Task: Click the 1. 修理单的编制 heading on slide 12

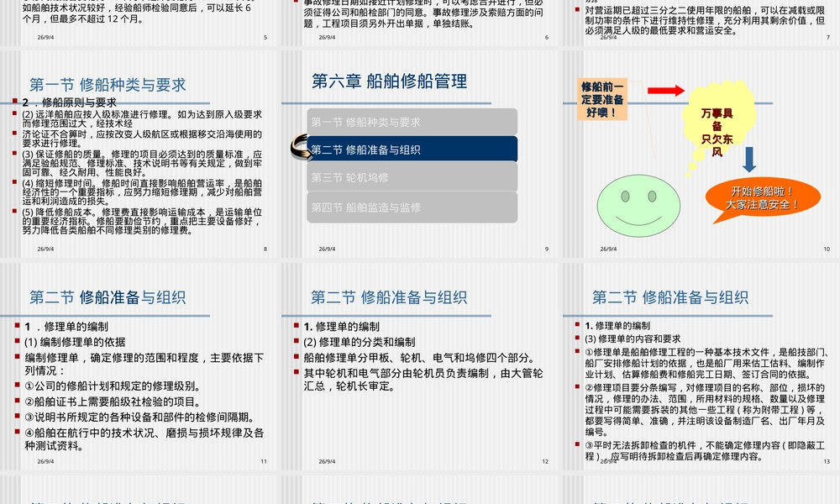Action: (x=342, y=326)
